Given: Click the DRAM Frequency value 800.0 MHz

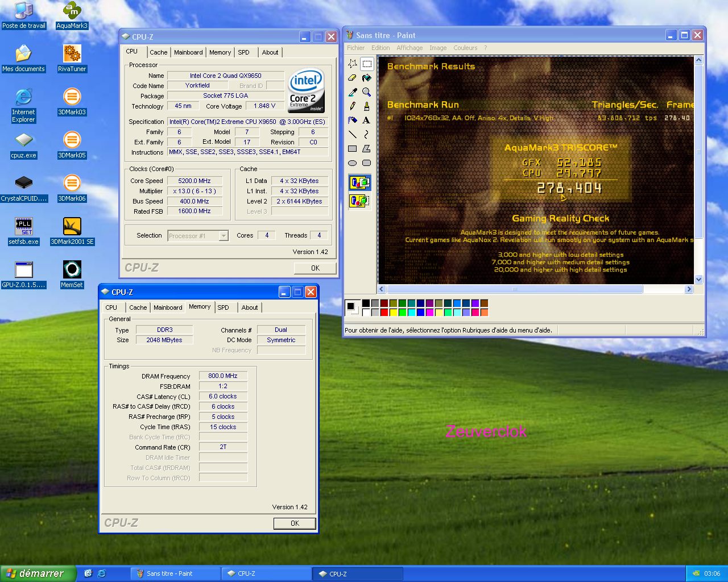Looking at the screenshot, I should coord(223,376).
